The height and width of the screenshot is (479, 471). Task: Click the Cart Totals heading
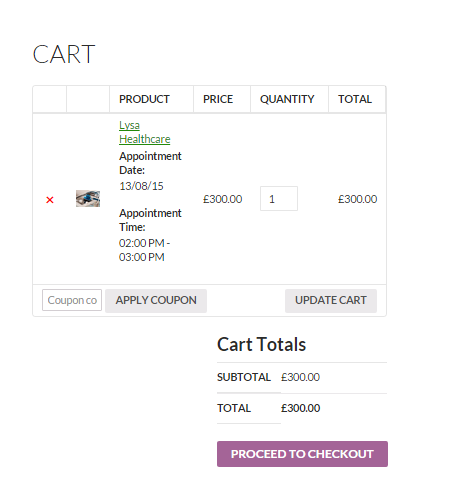point(261,344)
